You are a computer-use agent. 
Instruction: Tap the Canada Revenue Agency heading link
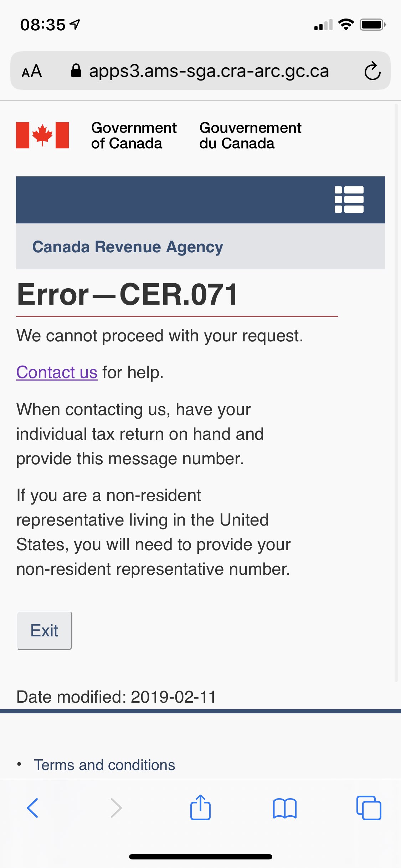(x=128, y=247)
